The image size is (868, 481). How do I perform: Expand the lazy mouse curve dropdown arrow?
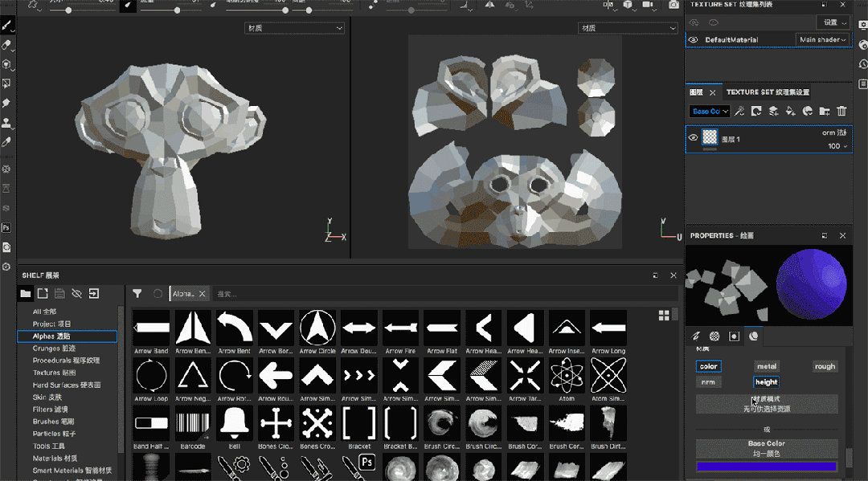click(x=469, y=8)
